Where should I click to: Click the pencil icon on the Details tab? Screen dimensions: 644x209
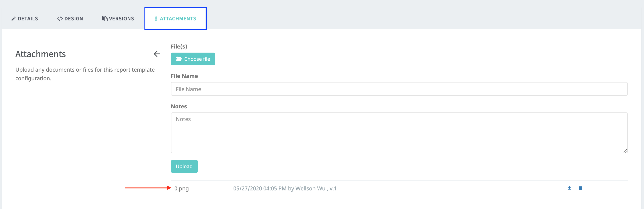coord(14,19)
